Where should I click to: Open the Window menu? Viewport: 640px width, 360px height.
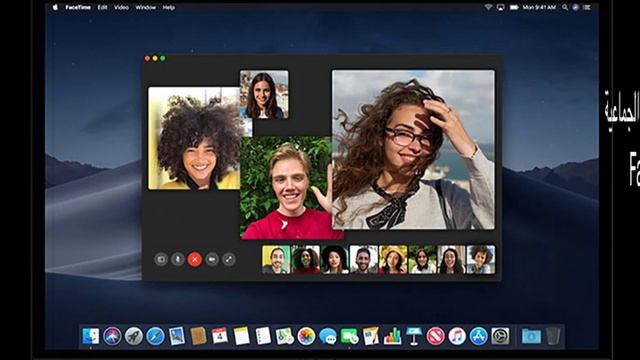145,7
